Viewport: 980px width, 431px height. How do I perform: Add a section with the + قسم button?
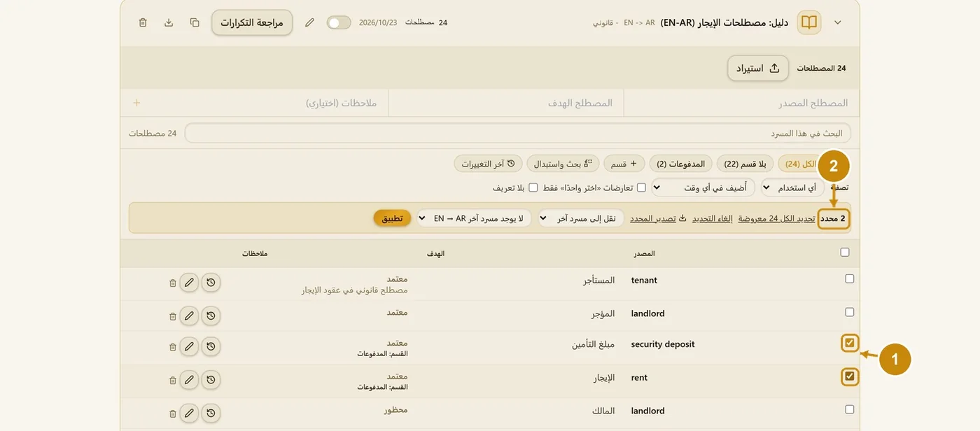624,164
